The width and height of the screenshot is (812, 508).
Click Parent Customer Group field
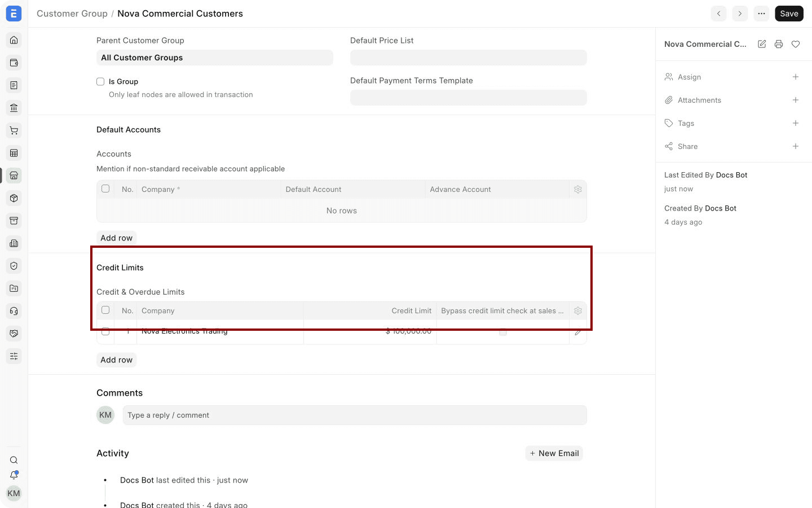tap(215, 58)
